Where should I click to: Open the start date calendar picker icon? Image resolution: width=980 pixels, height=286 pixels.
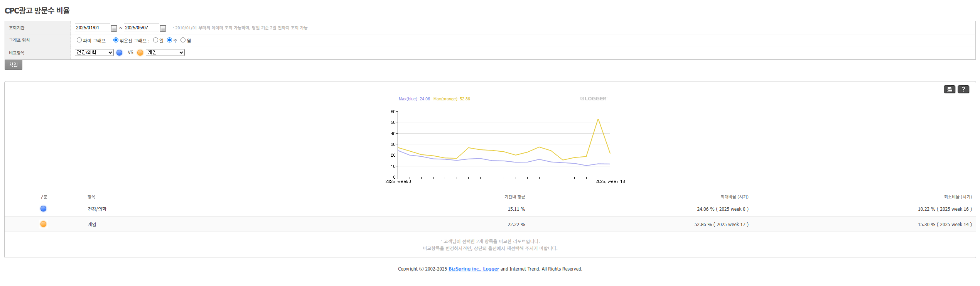pyautogui.click(x=114, y=28)
